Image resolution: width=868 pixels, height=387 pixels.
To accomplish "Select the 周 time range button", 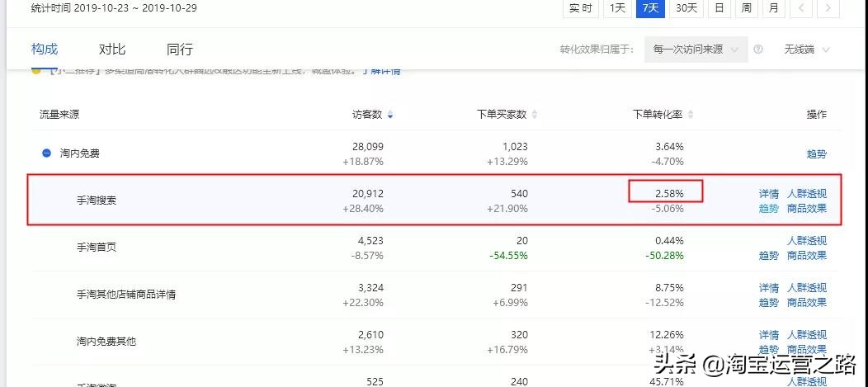I will click(746, 8).
